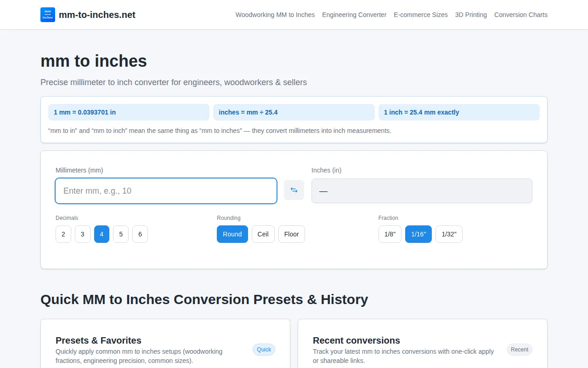Choose 5 decimal places
The image size is (588, 368).
pyautogui.click(x=121, y=234)
